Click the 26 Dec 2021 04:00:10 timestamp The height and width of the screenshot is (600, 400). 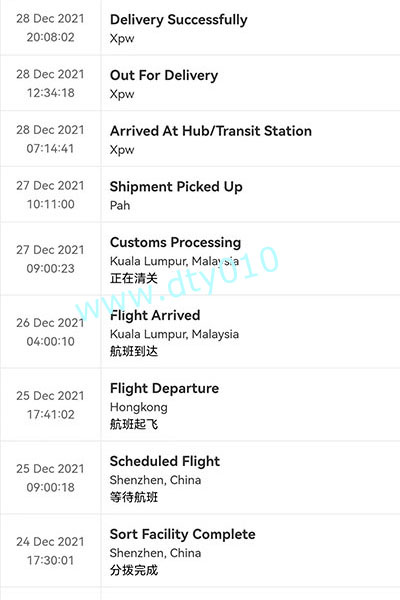[x=50, y=332]
